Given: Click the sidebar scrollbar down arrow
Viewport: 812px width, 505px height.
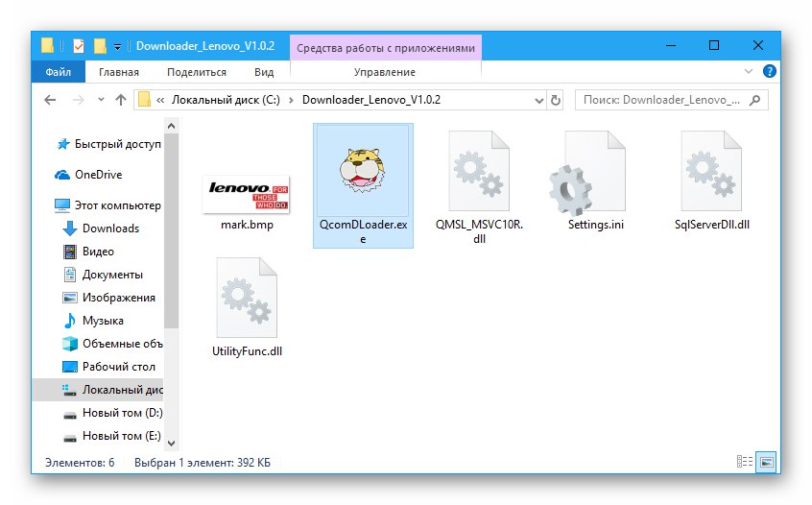Looking at the screenshot, I should [172, 444].
